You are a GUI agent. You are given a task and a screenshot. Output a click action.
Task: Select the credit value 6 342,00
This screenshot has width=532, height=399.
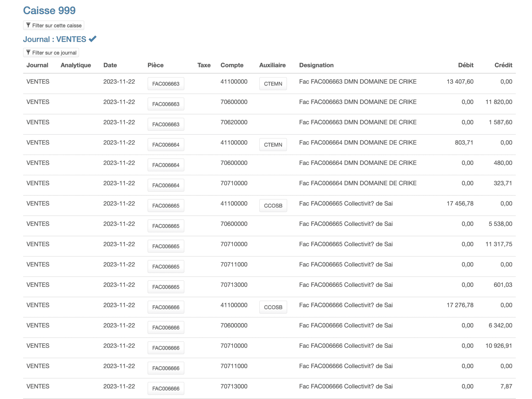click(501, 325)
